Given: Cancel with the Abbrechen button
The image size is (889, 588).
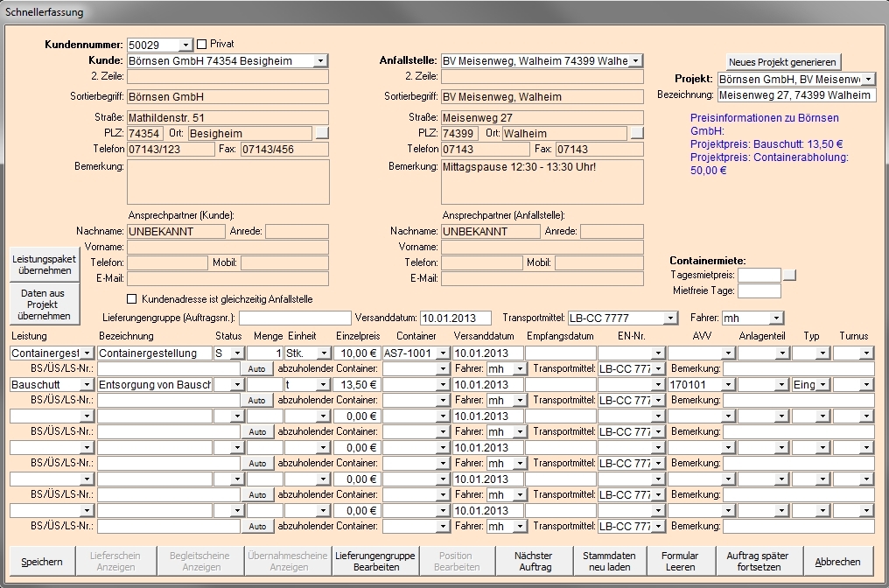Looking at the screenshot, I should click(x=837, y=561).
